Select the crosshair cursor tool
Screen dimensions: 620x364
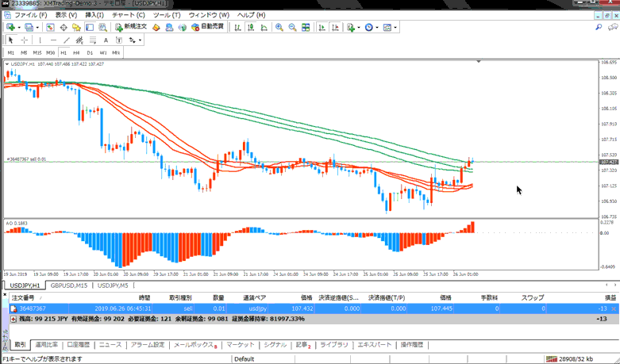[24, 40]
